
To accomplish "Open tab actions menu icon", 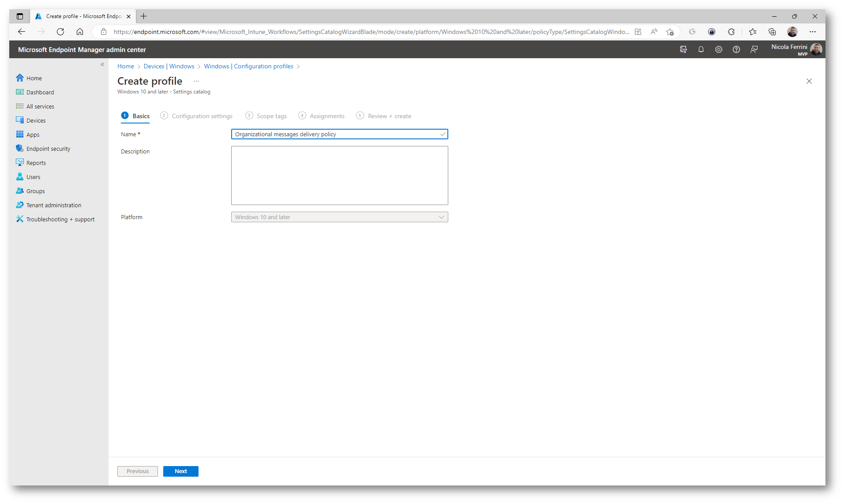I will coord(20,16).
